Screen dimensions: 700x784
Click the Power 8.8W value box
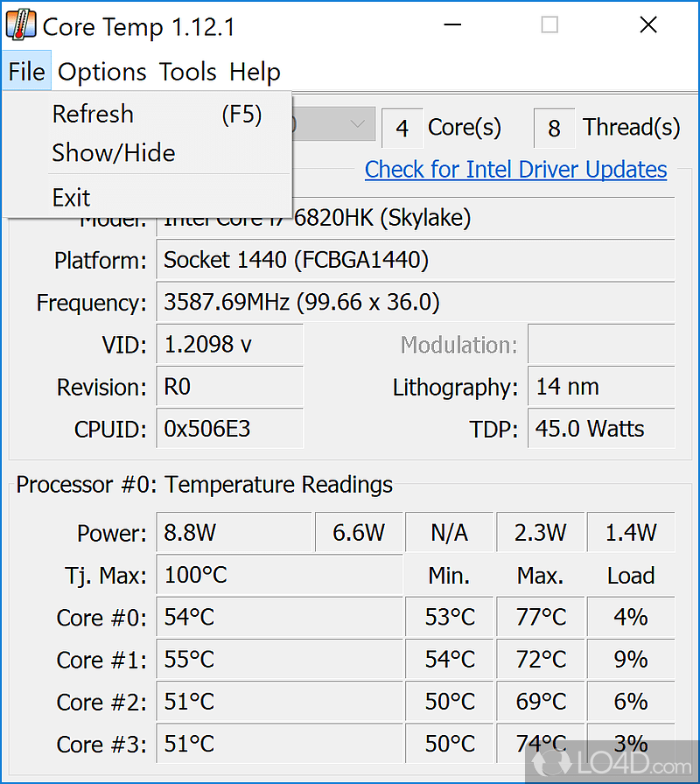pos(234,532)
